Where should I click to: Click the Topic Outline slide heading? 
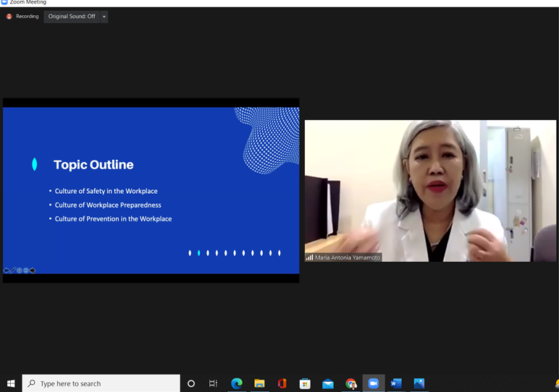(x=93, y=165)
